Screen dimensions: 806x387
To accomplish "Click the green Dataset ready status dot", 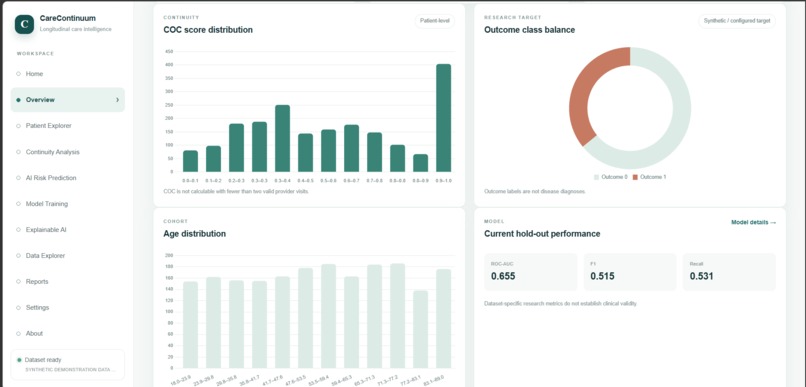I will pyautogui.click(x=19, y=360).
